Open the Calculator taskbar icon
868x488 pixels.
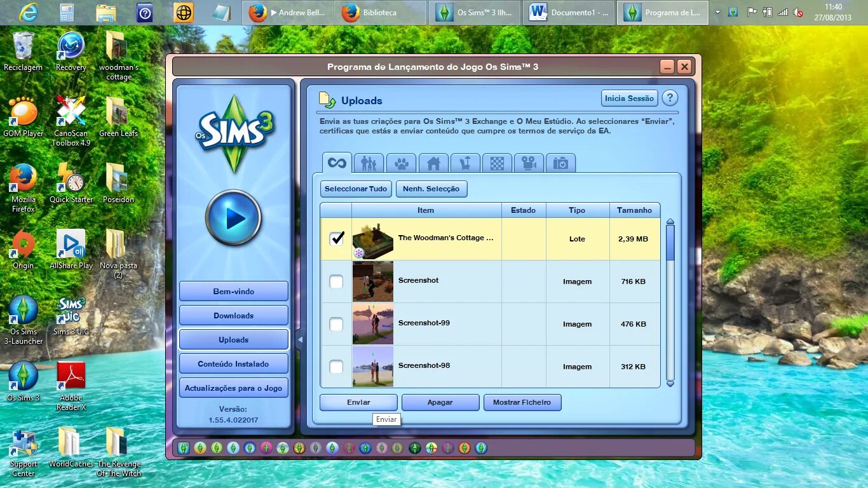tap(67, 12)
